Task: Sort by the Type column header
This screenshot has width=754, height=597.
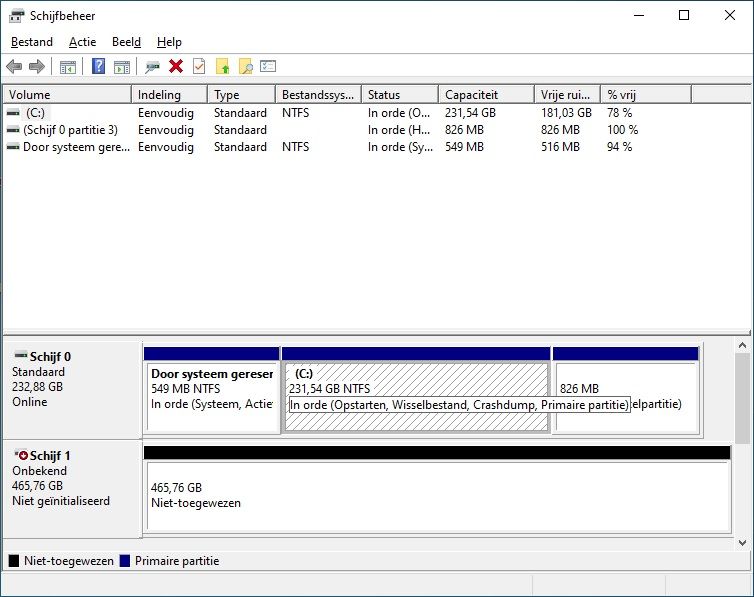Action: (x=241, y=94)
